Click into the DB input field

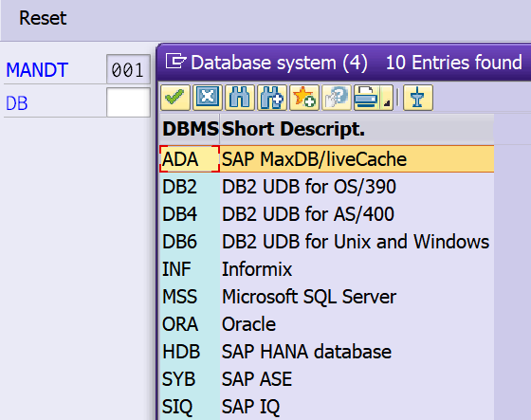[128, 102]
